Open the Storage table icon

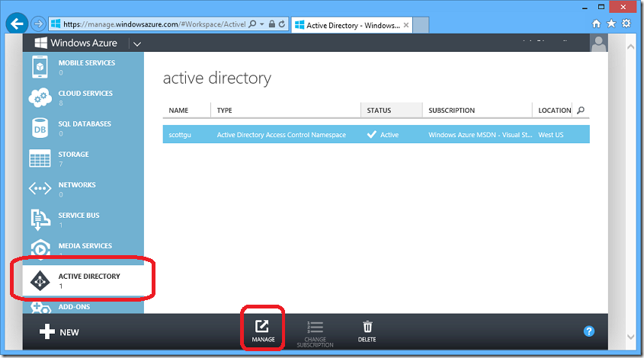tap(40, 158)
